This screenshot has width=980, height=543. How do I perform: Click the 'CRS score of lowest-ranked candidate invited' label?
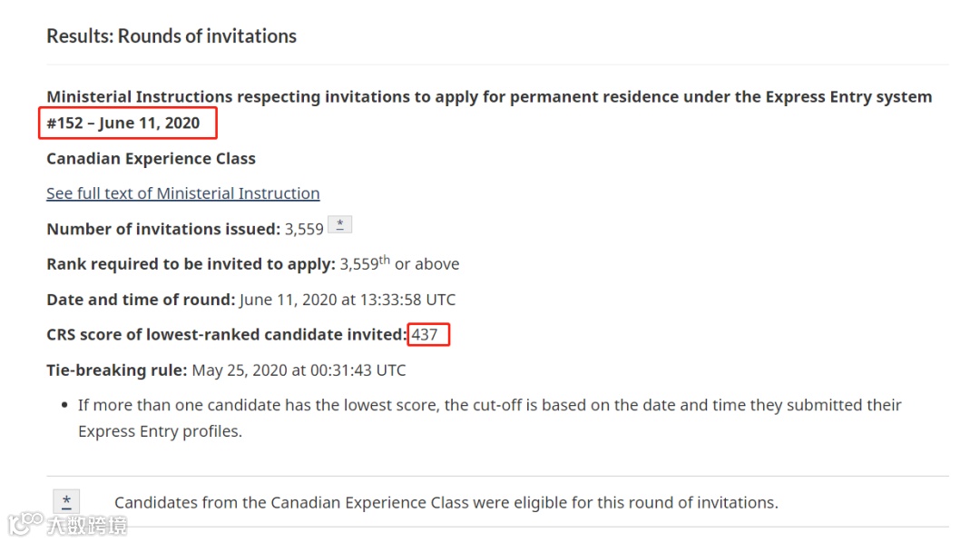[x=226, y=335]
